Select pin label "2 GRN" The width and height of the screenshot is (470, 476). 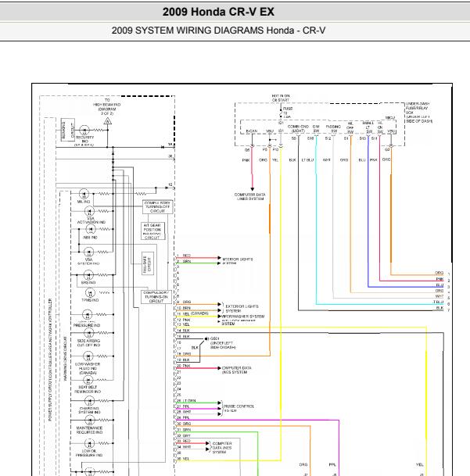point(184,261)
